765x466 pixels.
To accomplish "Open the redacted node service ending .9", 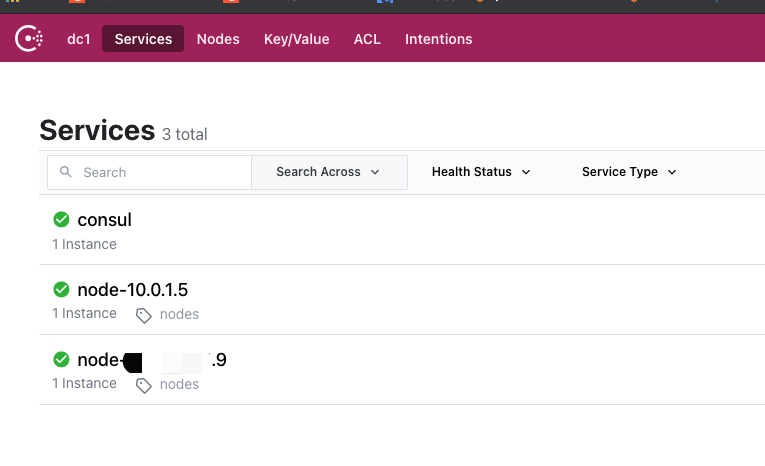I will (152, 360).
